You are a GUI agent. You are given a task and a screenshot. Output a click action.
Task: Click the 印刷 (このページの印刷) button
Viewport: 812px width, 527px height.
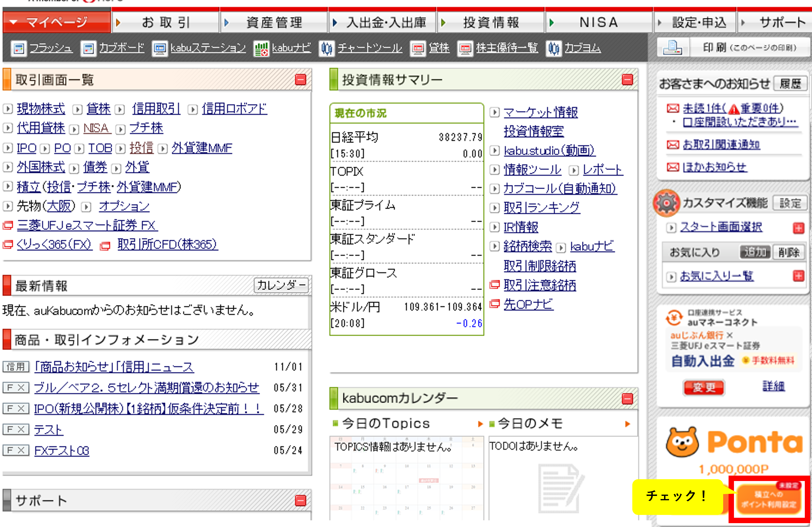[733, 48]
